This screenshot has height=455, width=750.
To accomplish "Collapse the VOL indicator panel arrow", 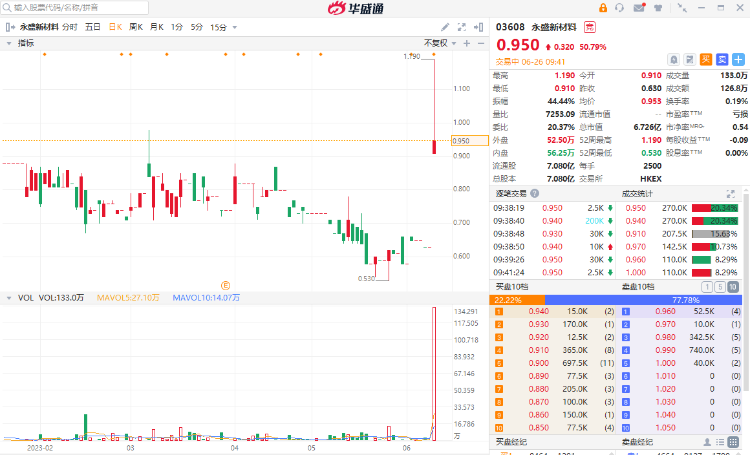I will pos(9,298).
